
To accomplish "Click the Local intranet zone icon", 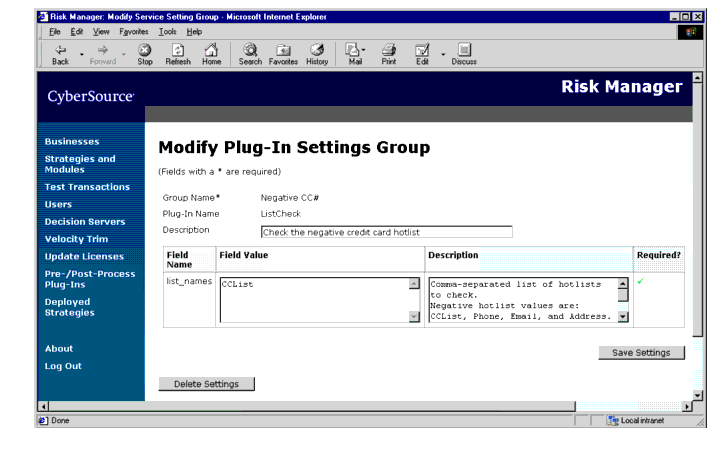I will click(x=613, y=421).
